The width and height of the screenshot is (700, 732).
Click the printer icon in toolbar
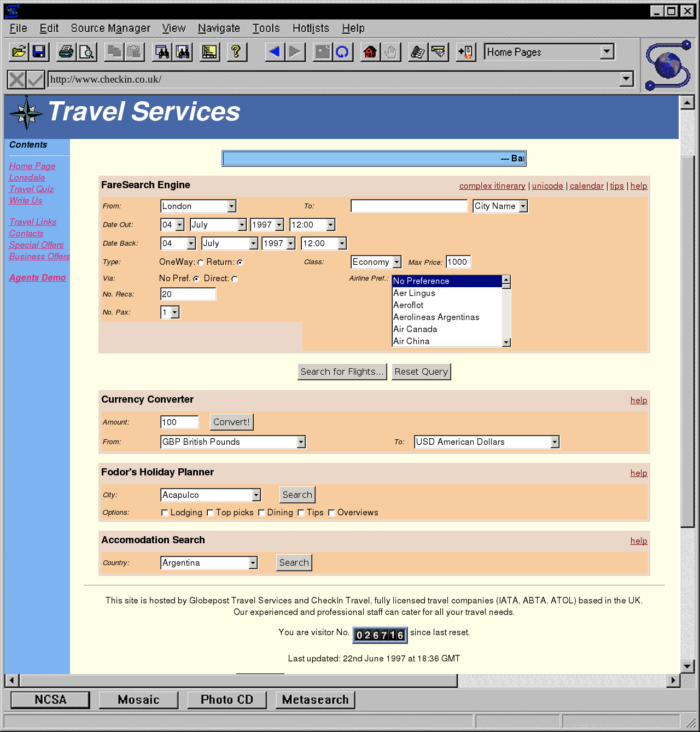pos(66,52)
